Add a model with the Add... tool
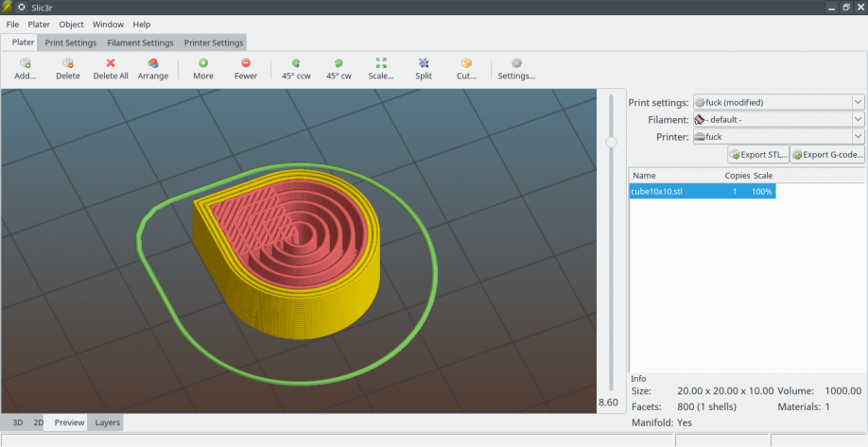868x447 pixels. (25, 69)
